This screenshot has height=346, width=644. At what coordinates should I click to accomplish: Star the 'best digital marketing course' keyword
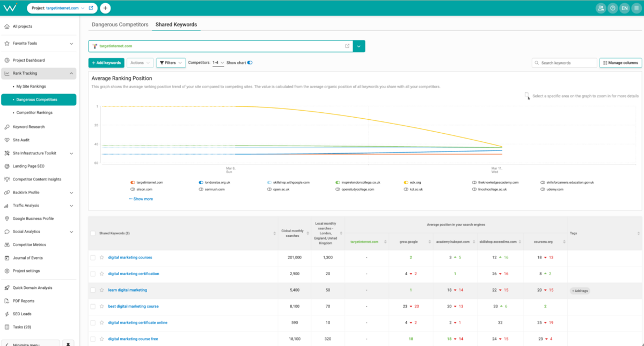coord(102,306)
